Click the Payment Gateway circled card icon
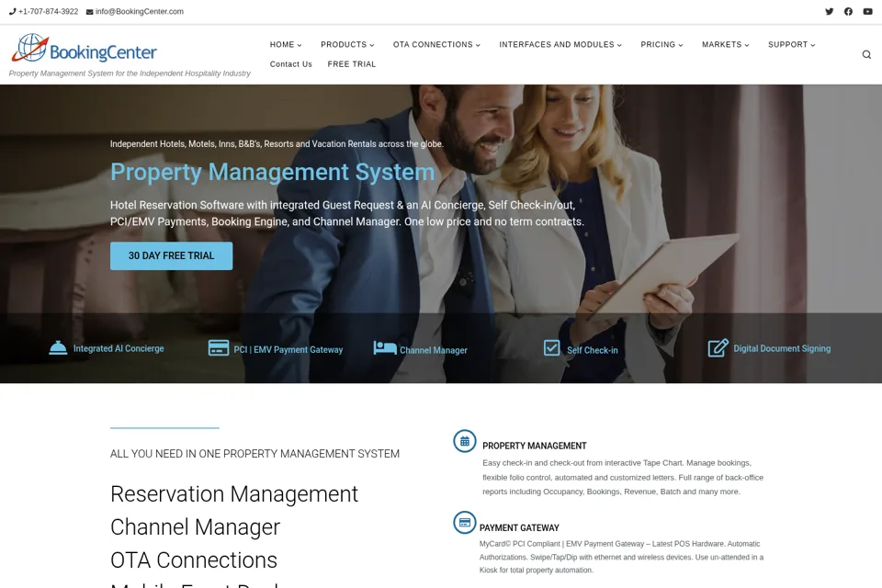Viewport: 882px width, 588px height. click(465, 523)
